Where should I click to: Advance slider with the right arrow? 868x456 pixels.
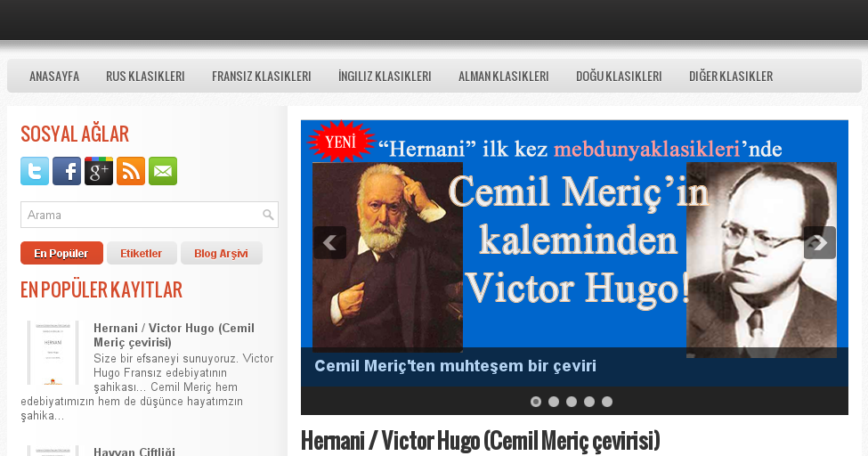coord(820,242)
